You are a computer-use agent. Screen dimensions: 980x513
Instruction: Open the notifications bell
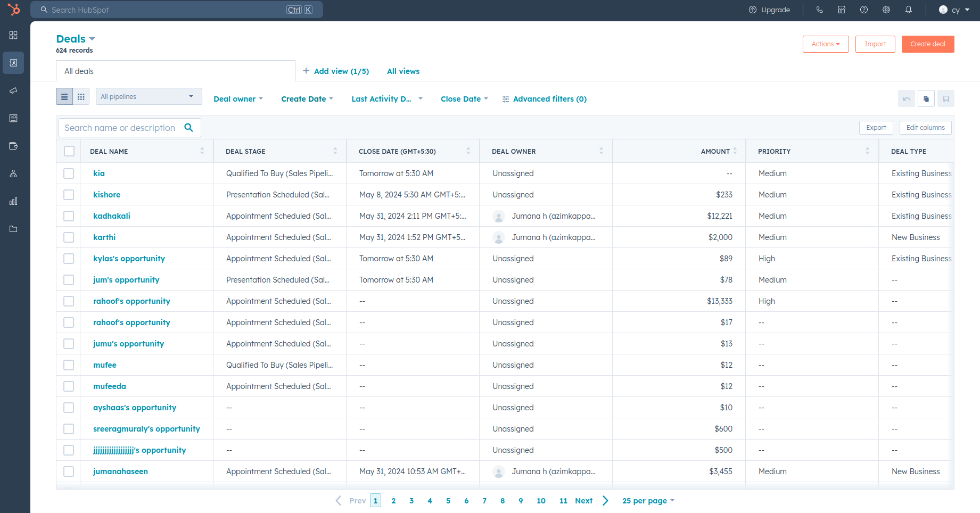click(909, 10)
